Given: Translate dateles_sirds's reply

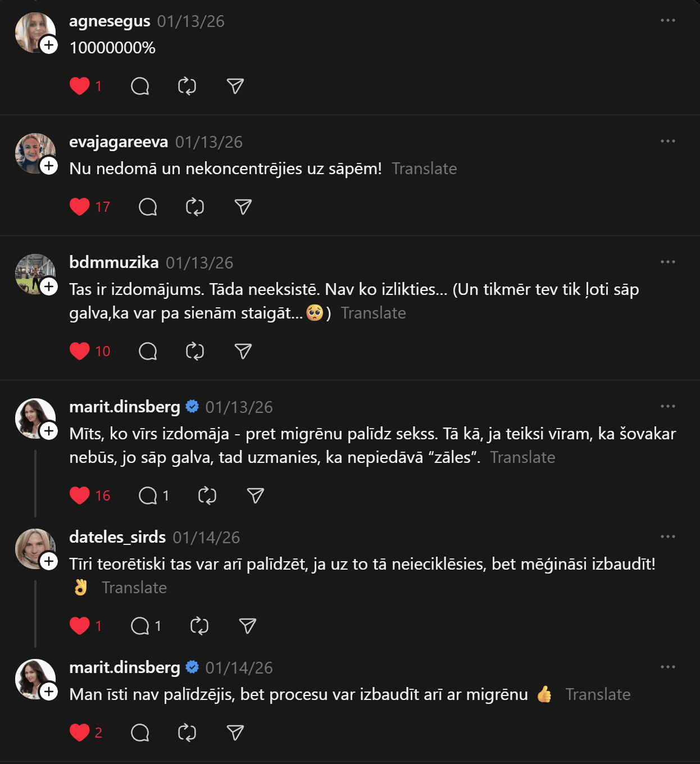Looking at the screenshot, I should (134, 588).
